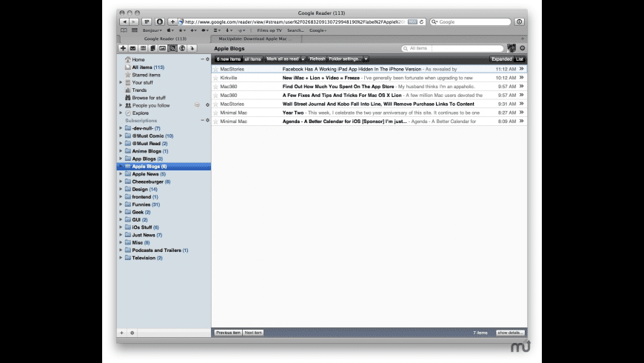644x363 pixels.
Task: Star the Agenda Better Calendar article
Action: point(215,121)
